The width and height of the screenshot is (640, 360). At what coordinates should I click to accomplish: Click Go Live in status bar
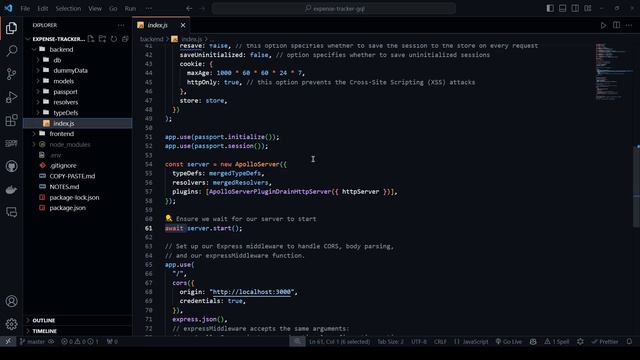[509, 342]
